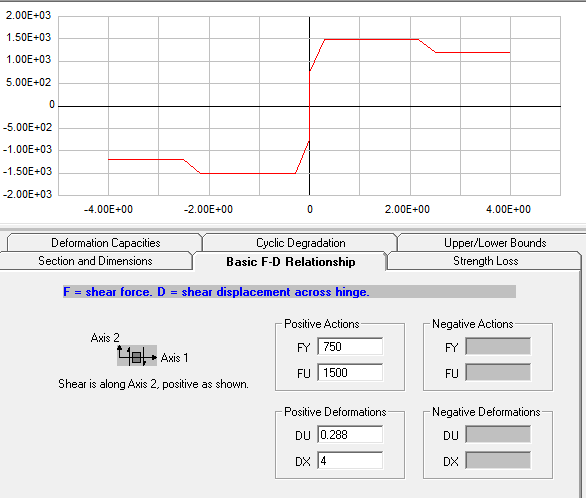Screen dimensions: 586x498
Task: Click the 'Positive Actions' group title
Action: click(x=321, y=324)
